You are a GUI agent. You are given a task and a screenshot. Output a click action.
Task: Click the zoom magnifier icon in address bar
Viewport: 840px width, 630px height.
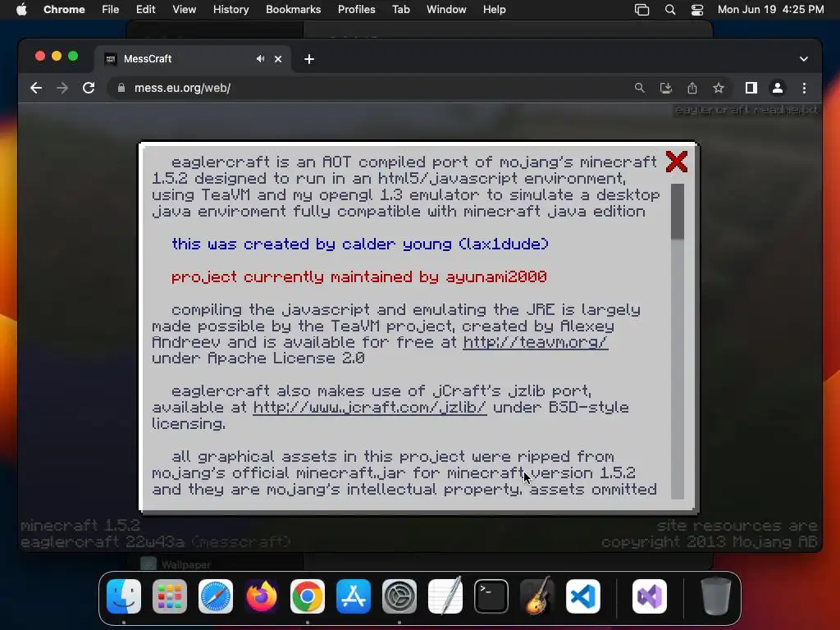coord(639,88)
